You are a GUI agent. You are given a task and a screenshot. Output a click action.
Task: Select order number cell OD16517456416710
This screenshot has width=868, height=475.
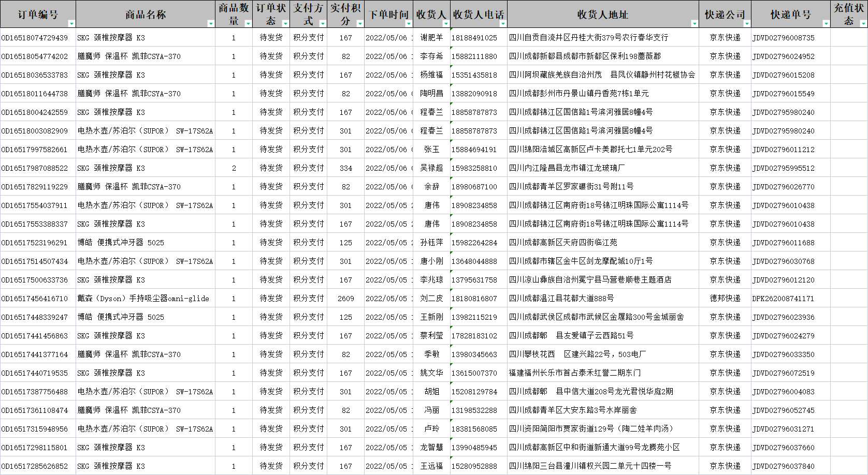(x=38, y=299)
